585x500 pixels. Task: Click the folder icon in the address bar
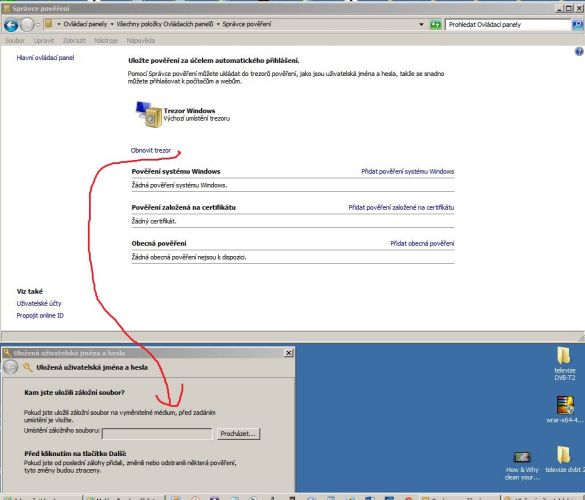48,24
